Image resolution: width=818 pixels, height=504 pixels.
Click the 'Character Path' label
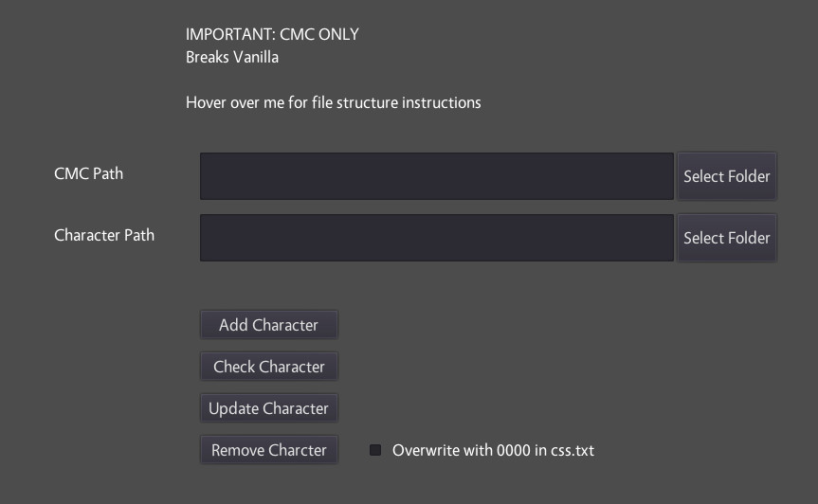[104, 235]
